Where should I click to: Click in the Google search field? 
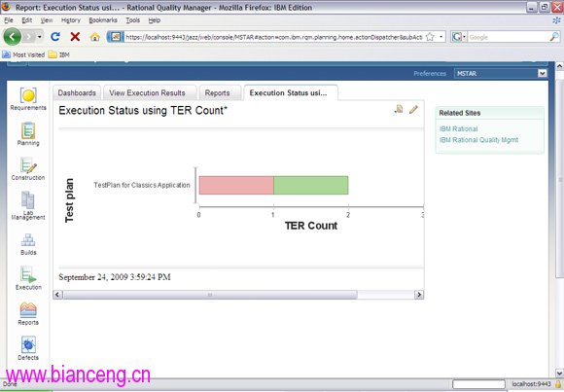click(x=509, y=37)
